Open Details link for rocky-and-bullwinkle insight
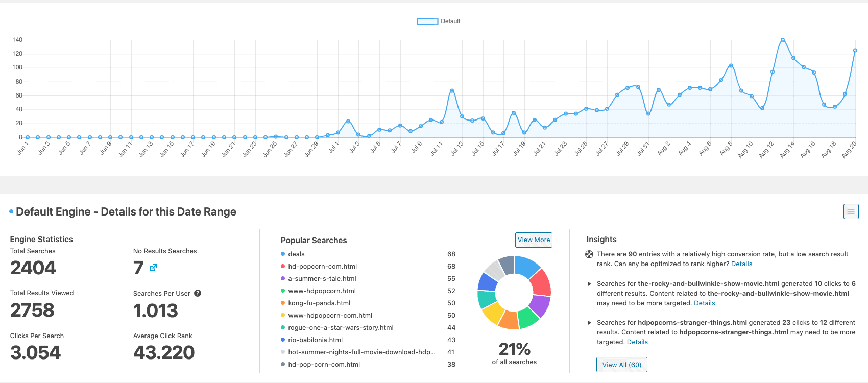 704,303
